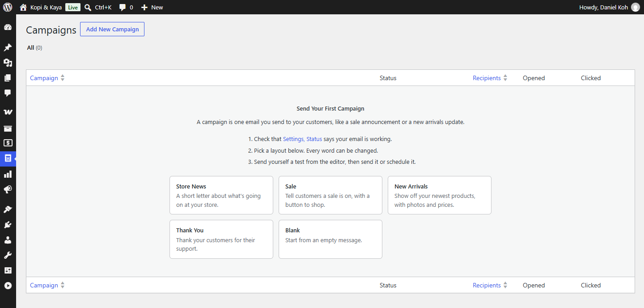Open Posts using the pushpin icon
The image size is (644, 308).
click(8, 47)
